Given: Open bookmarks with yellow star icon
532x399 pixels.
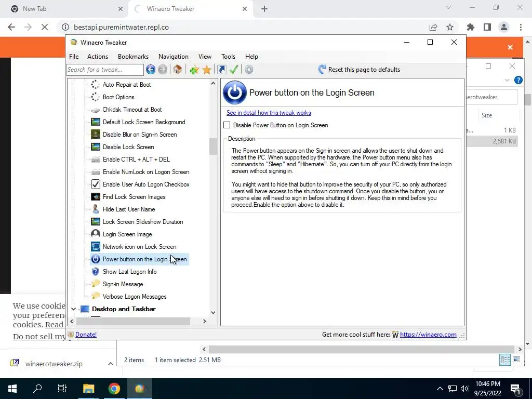Looking at the screenshot, I should (207, 70).
